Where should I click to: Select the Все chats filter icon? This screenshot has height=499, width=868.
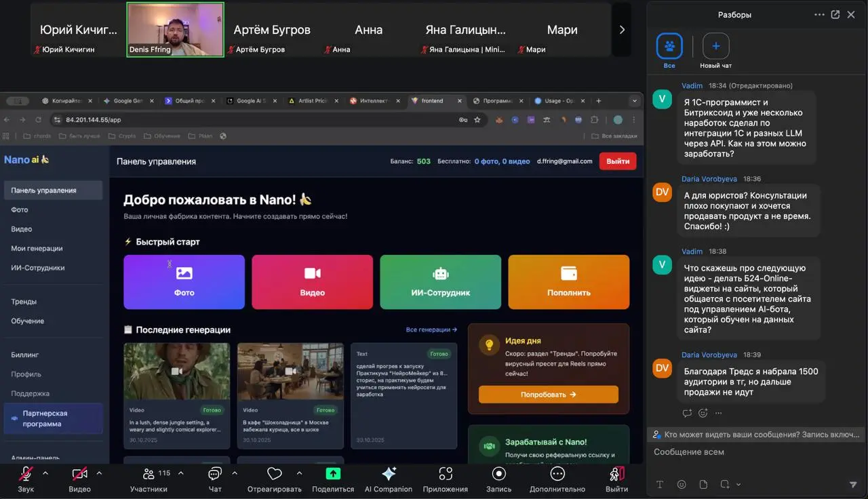(x=669, y=46)
